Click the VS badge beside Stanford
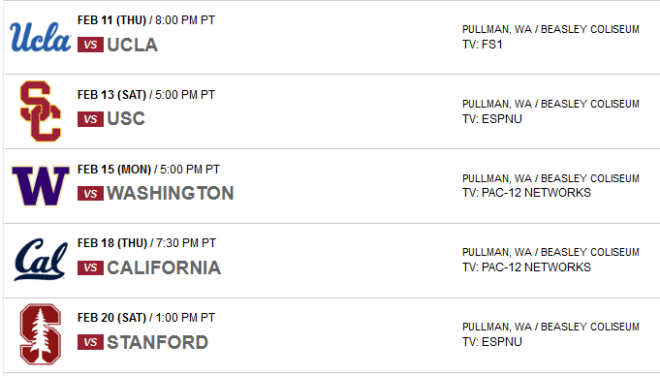Image resolution: width=660 pixels, height=376 pixels. (x=90, y=342)
